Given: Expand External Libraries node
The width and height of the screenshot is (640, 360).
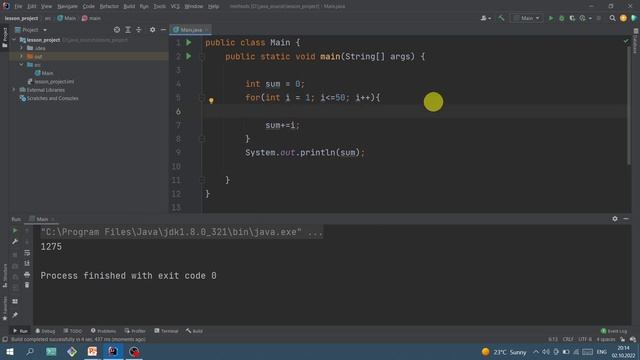Looking at the screenshot, I should [x=15, y=90].
